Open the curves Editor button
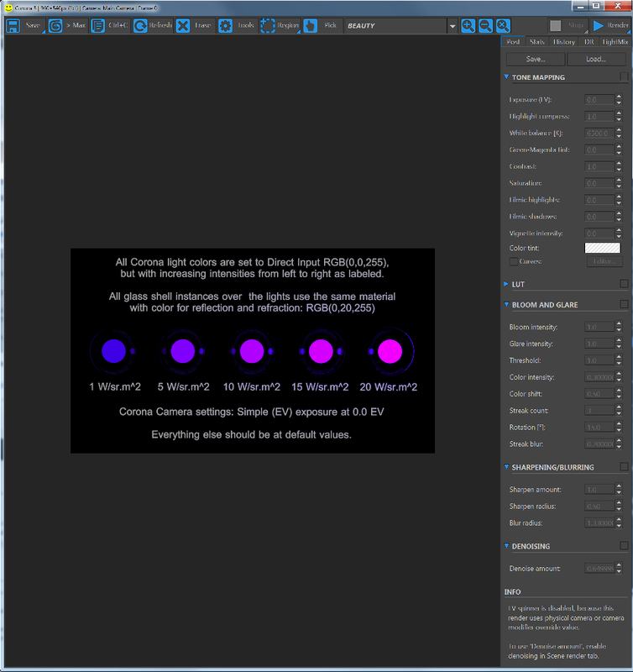The width and height of the screenshot is (633, 672). [604, 261]
